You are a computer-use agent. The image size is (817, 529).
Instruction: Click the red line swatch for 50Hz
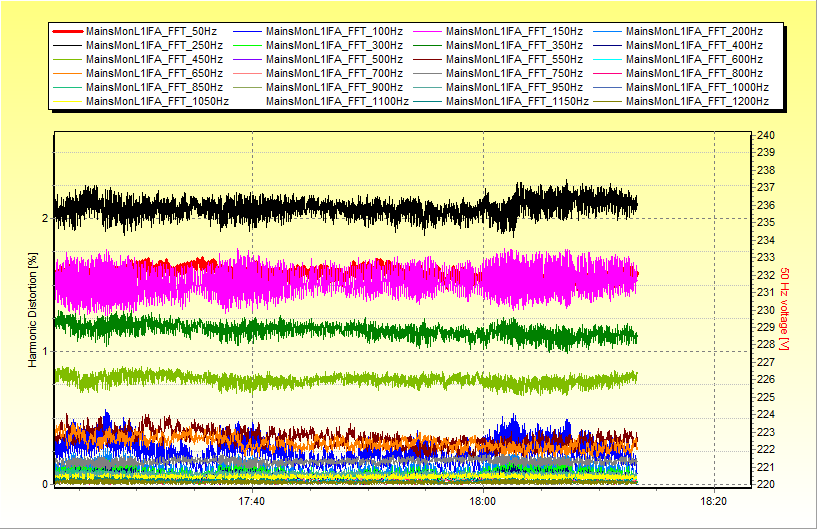(x=66, y=32)
